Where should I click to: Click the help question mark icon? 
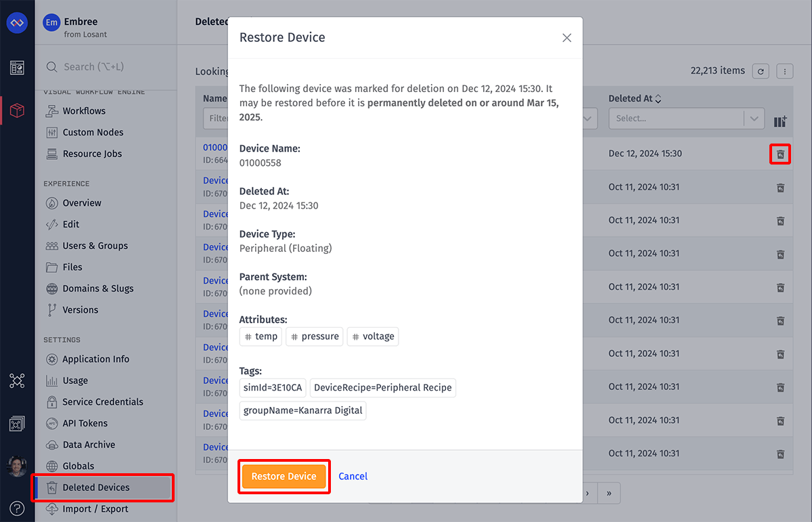pyautogui.click(x=17, y=508)
